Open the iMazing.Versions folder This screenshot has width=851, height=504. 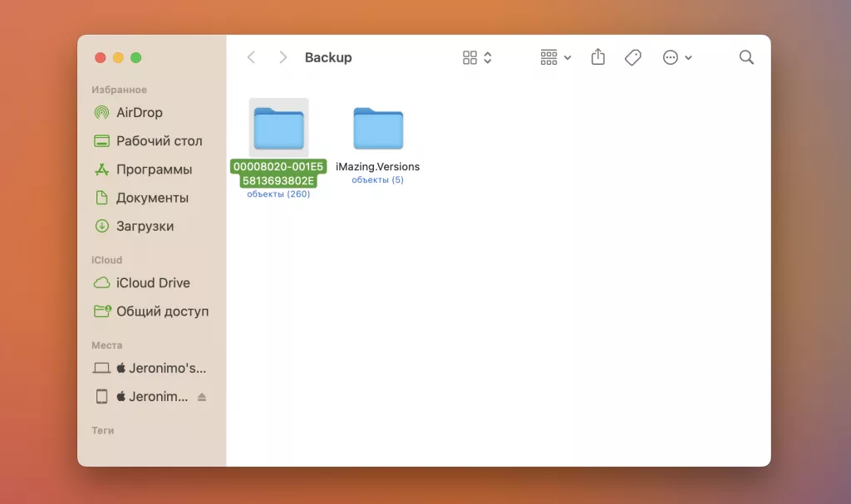pyautogui.click(x=378, y=129)
